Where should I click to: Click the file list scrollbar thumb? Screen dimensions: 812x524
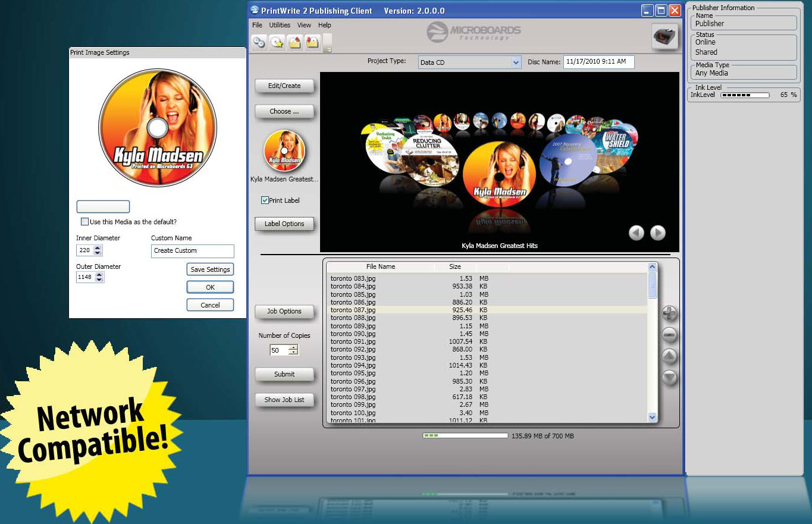(652, 285)
